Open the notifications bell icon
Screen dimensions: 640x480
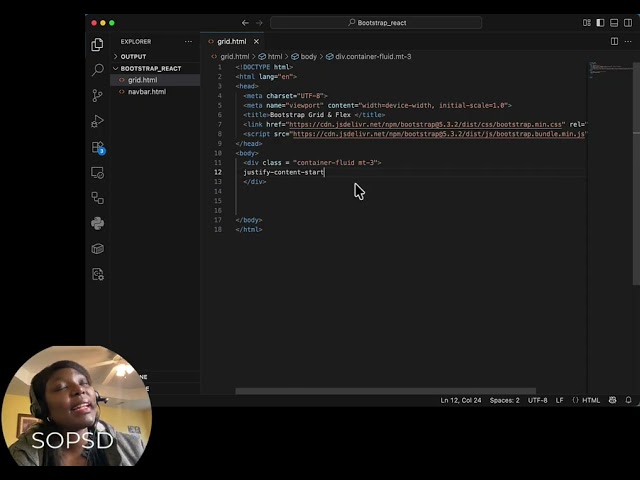628,400
